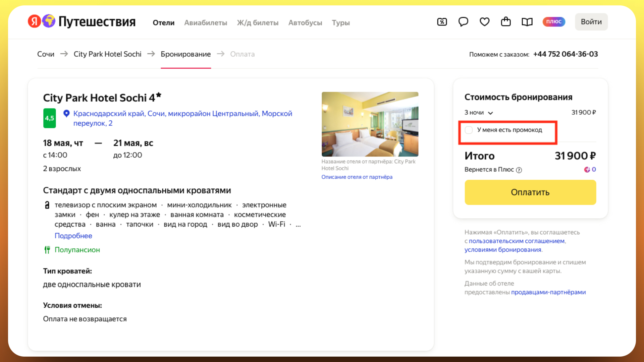Screen dimensions: 644x362
Task: Open favorites via the heart icon
Action: click(x=484, y=22)
